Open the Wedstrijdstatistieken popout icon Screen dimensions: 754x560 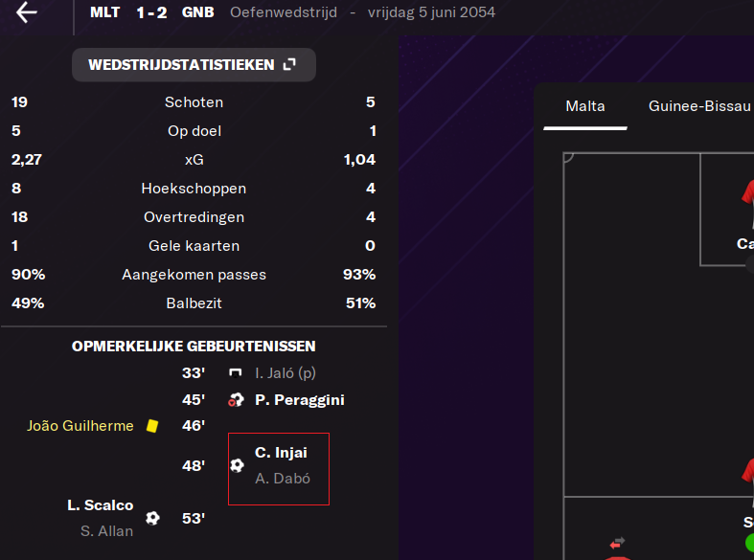(x=289, y=64)
